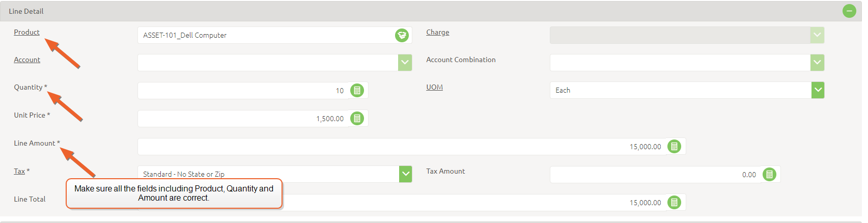Open calculator for the Quantity field
Screen dimensions: 868x223
357,91
